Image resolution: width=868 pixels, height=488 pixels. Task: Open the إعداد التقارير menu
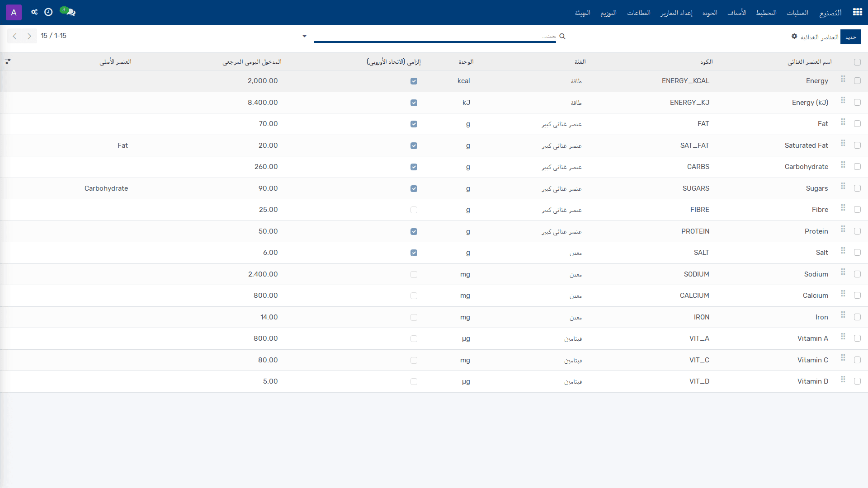point(676,13)
